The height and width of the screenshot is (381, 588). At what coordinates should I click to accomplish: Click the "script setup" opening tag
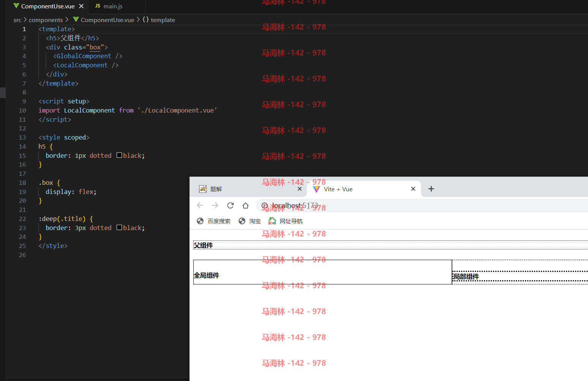click(x=64, y=101)
